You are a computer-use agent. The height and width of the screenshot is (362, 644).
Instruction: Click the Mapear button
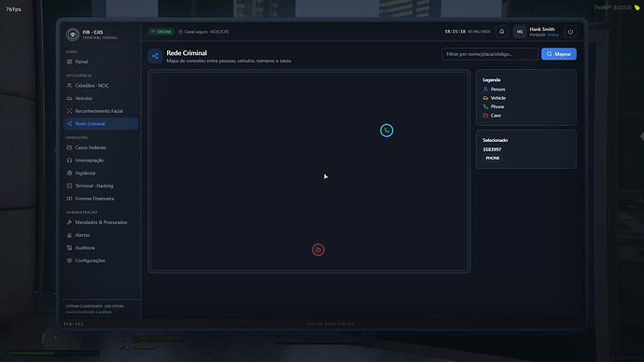(558, 54)
